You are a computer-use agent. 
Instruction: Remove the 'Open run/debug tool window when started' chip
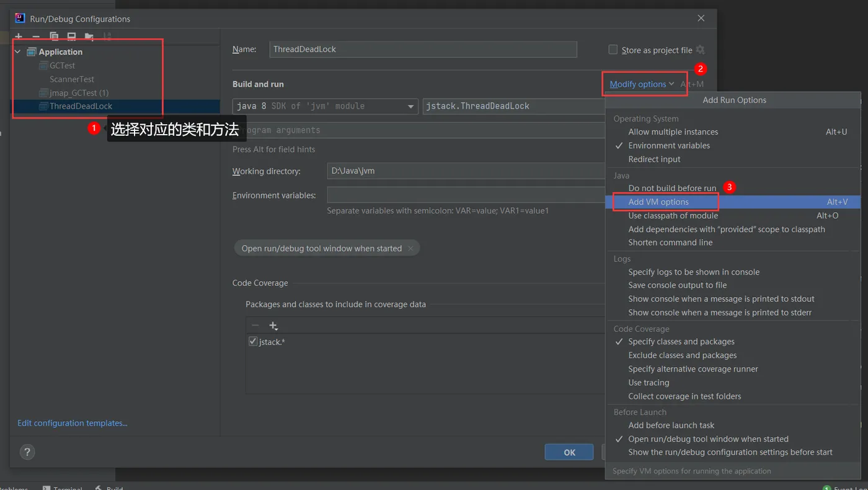(410, 248)
